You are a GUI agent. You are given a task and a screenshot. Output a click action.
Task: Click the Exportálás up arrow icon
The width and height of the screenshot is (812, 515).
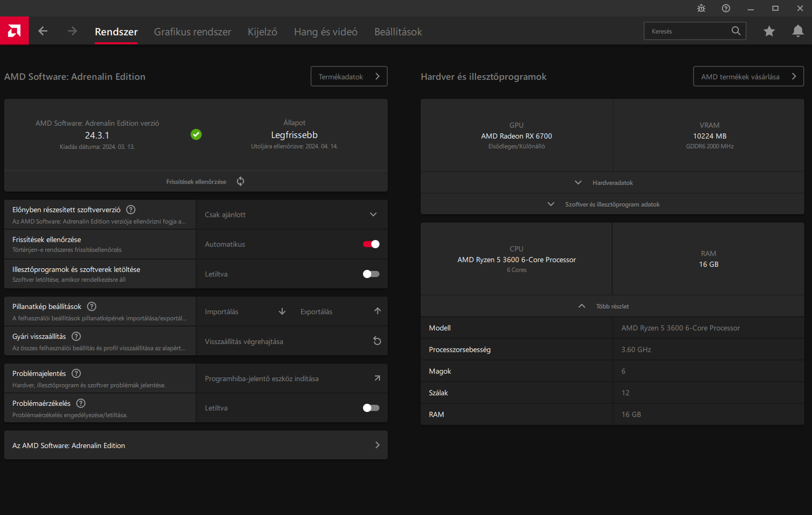(x=377, y=311)
